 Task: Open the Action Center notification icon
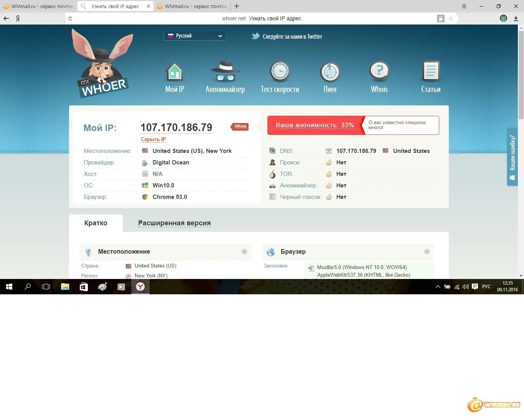pyautogui.click(x=475, y=287)
